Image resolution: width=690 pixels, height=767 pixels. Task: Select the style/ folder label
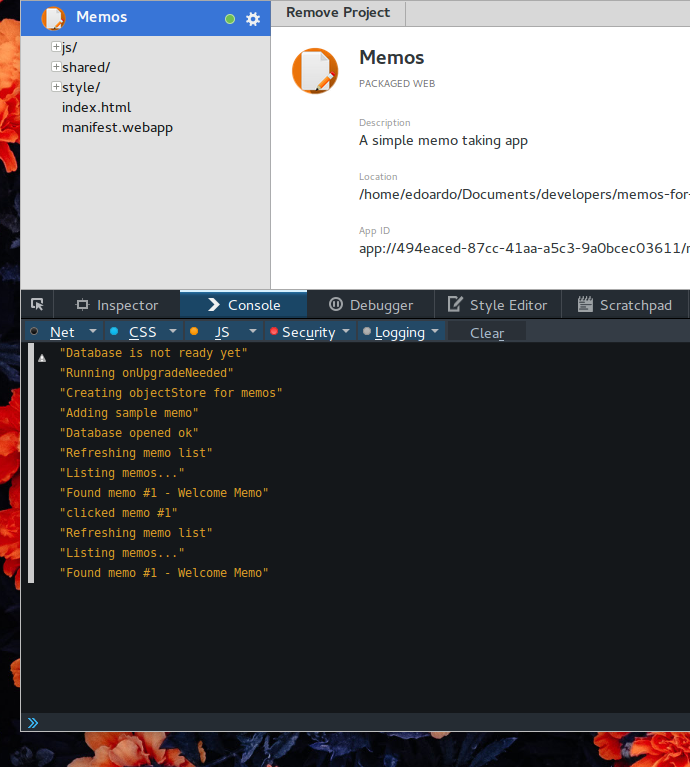pos(81,88)
